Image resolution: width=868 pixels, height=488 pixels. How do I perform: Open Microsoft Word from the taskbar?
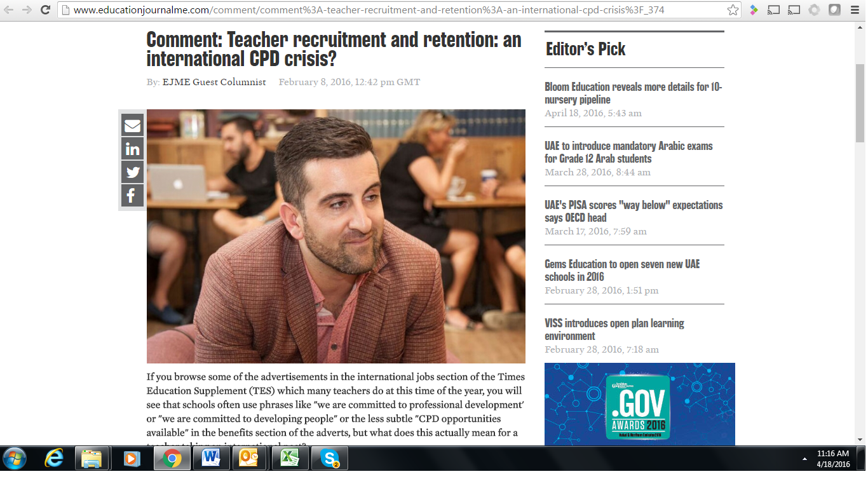point(211,458)
